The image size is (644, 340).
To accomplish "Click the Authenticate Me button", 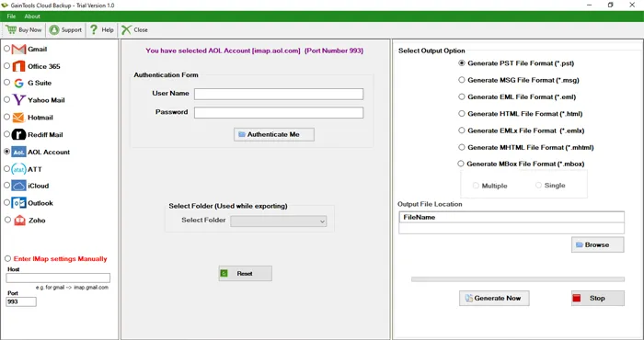I will (x=274, y=134).
